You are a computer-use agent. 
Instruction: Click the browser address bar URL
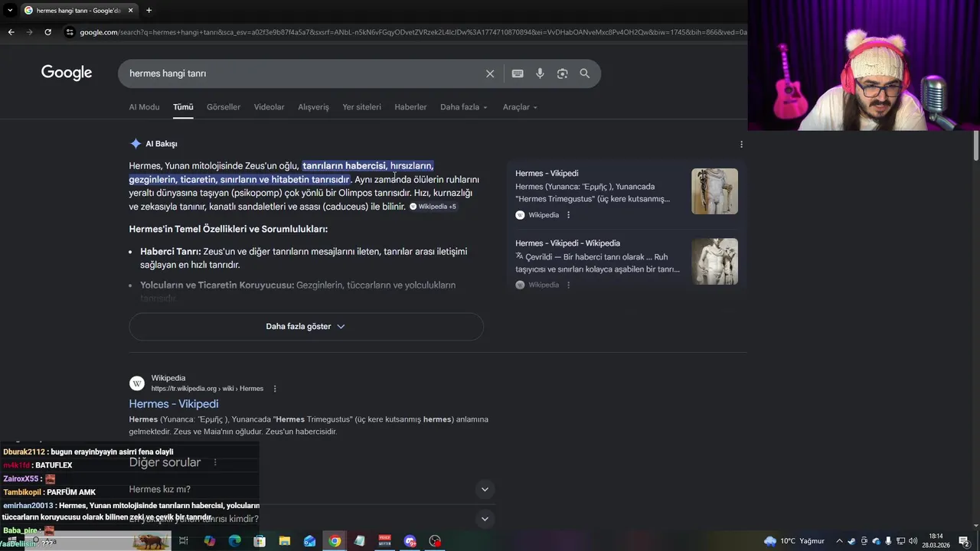point(413,32)
